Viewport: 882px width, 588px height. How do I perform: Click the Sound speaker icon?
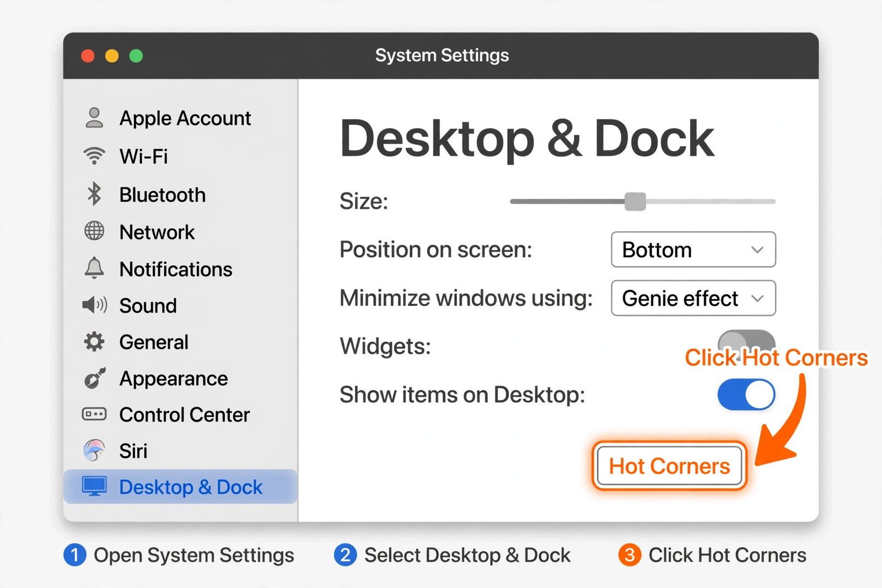pos(94,305)
